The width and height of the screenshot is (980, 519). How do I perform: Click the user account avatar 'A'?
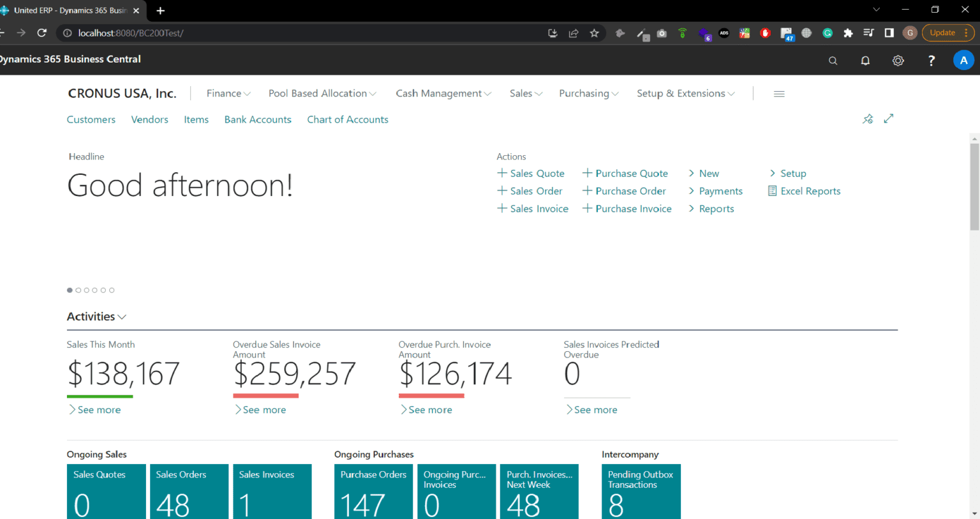coord(963,61)
